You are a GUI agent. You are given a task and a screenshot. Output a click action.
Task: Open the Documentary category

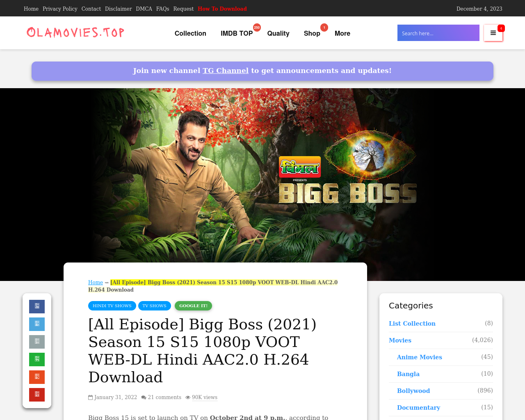[x=418, y=408]
